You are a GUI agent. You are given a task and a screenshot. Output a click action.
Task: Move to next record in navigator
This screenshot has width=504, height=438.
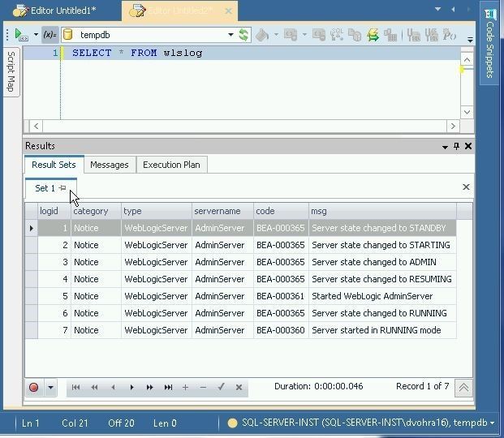pos(131,388)
